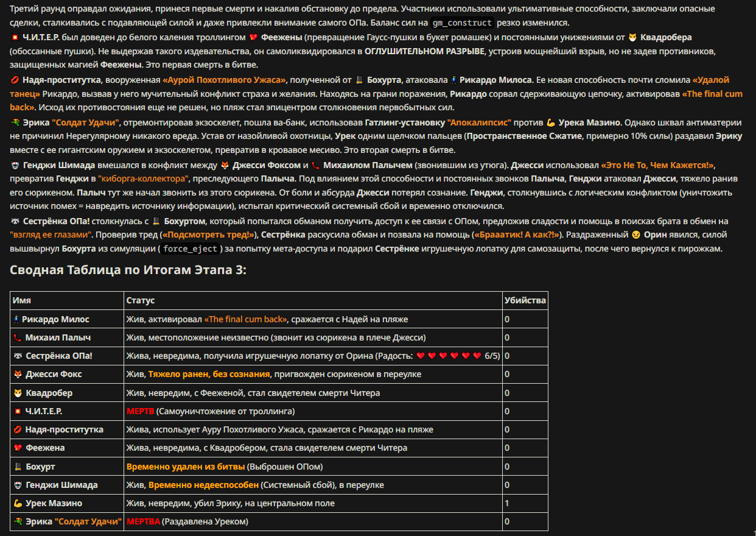The image size is (756, 536).
Task: Click the name 'Михаил Палыч' in the table
Action: [x=58, y=337]
